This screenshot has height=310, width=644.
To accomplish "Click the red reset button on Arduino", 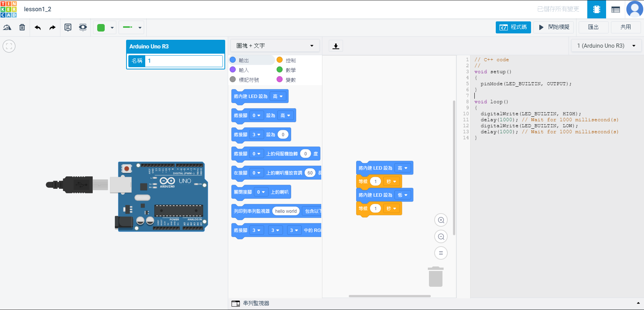I will [x=127, y=169].
